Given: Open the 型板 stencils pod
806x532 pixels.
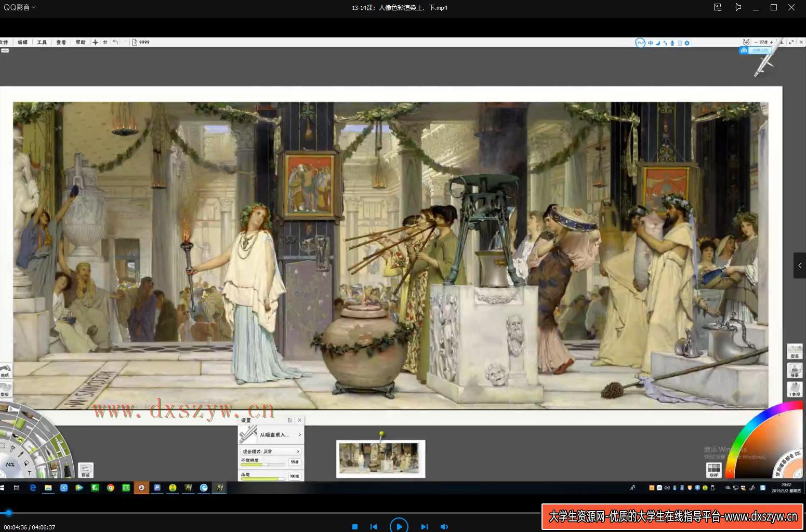Looking at the screenshot, I should pos(5,390).
